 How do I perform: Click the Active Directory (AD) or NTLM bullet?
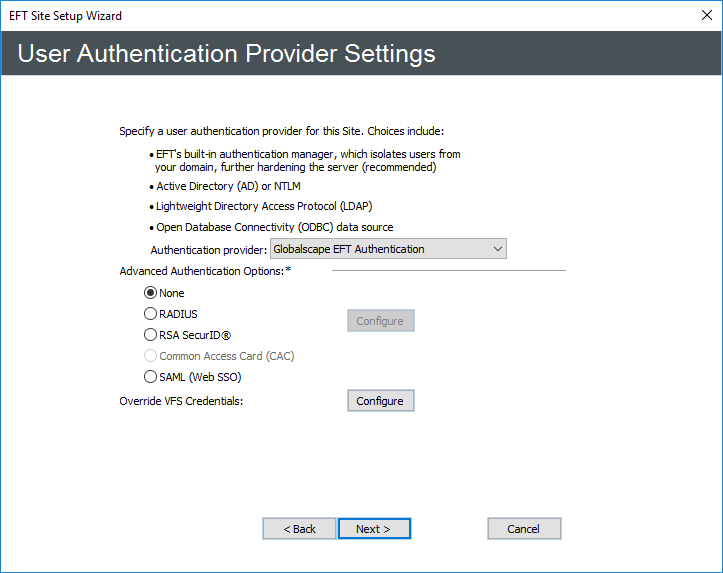(x=228, y=186)
